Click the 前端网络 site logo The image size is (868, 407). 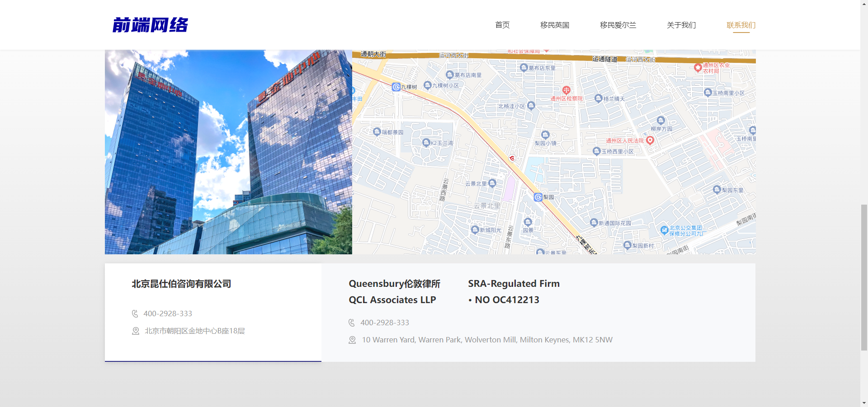(x=150, y=25)
